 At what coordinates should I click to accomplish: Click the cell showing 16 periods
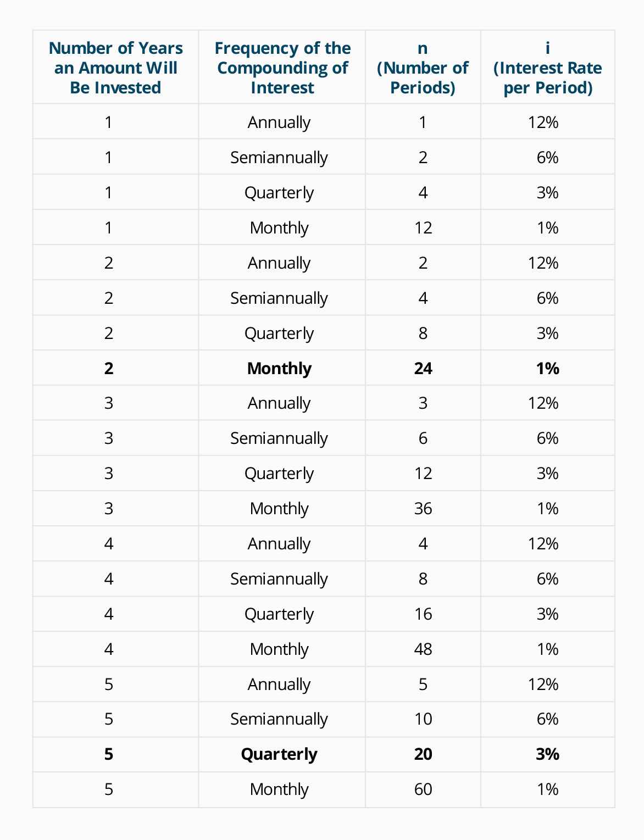(423, 614)
